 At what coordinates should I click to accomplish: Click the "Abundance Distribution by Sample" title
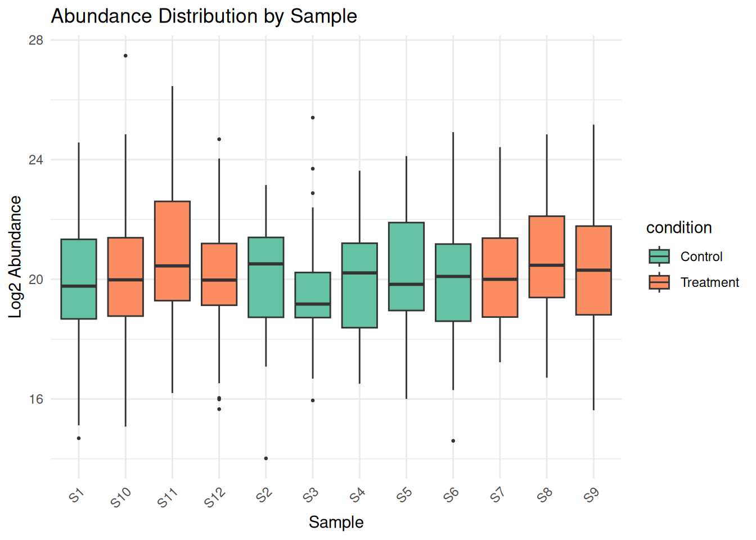point(204,16)
